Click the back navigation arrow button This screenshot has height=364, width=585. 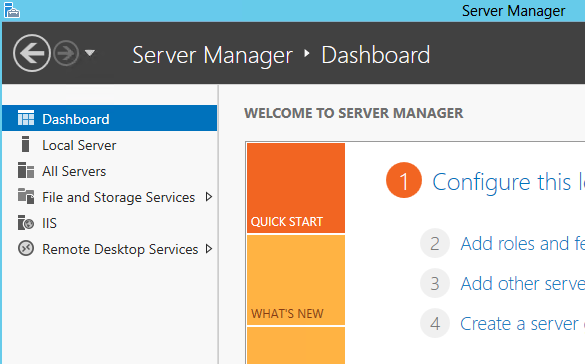[x=32, y=53]
